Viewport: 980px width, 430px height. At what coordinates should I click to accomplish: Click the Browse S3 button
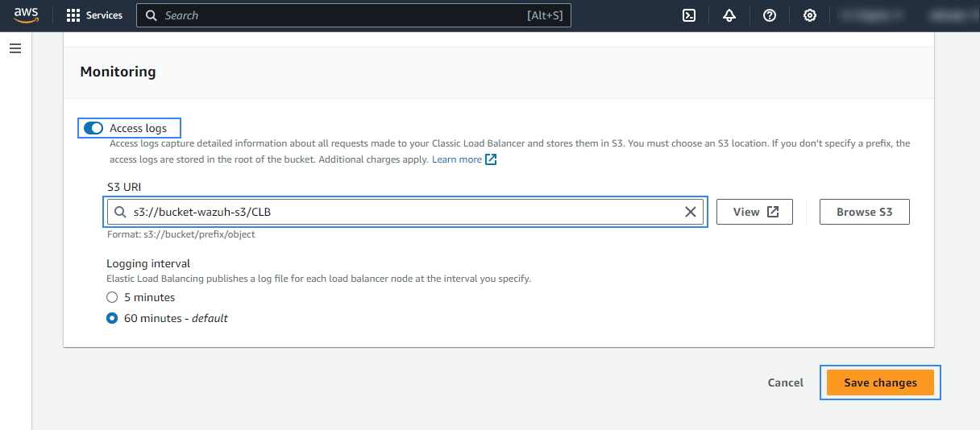click(864, 212)
